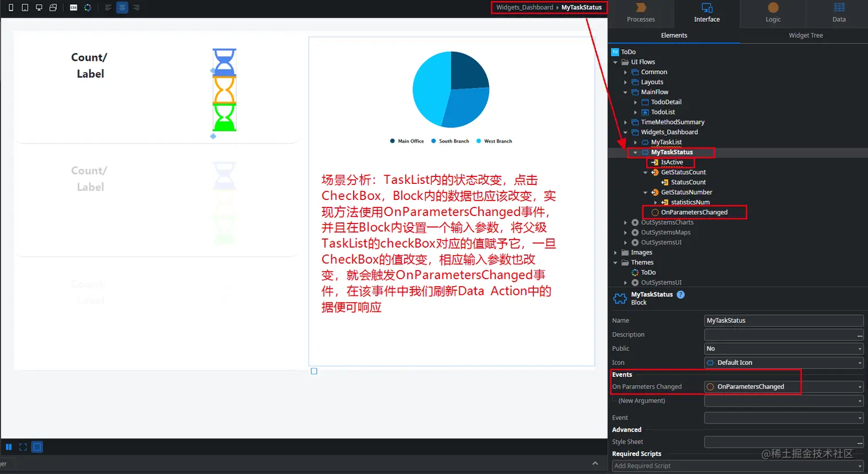868x474 pixels.
Task: Expand the Layouts flow
Action: (x=626, y=82)
